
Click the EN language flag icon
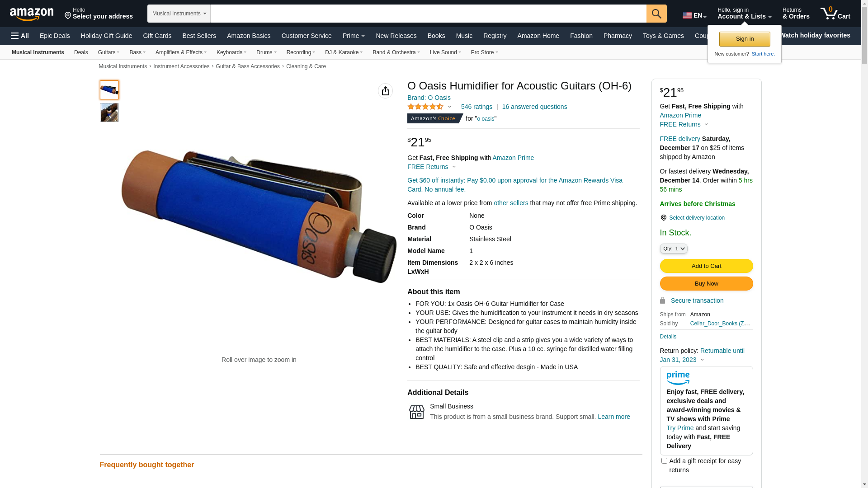point(687,15)
